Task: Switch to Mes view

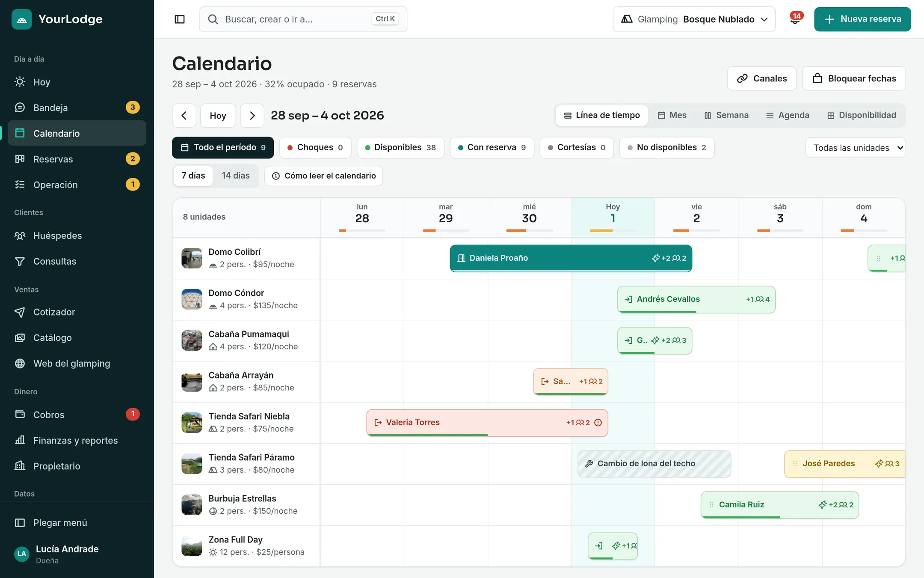Action: pos(672,116)
